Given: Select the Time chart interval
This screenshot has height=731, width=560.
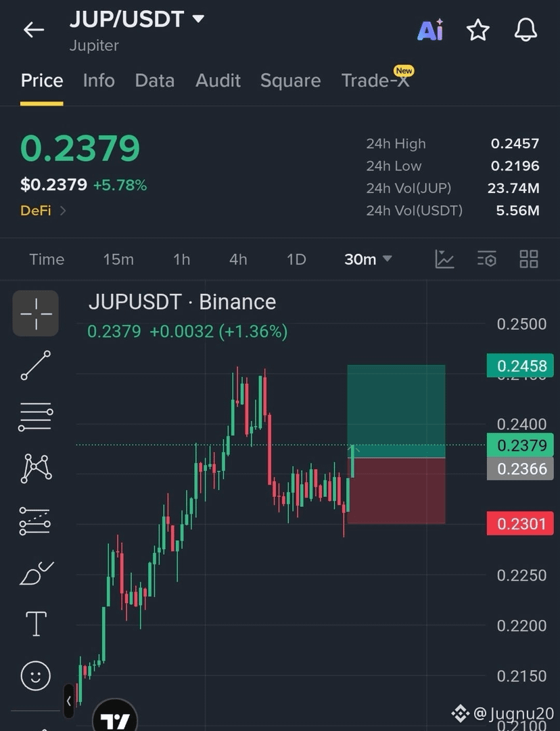Looking at the screenshot, I should (47, 259).
